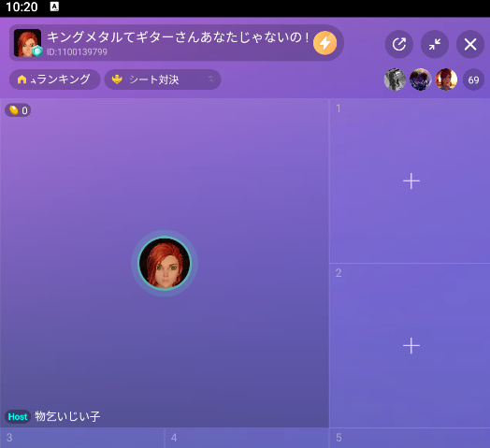This screenshot has height=448, width=490.
Task: Open the room owner avatar in the title bar
Action: pos(27,43)
